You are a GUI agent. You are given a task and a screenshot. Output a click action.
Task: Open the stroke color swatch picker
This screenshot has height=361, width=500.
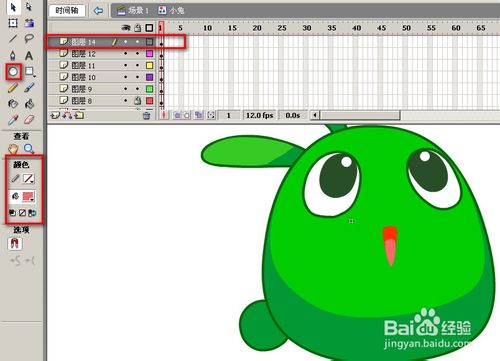pyautogui.click(x=29, y=179)
